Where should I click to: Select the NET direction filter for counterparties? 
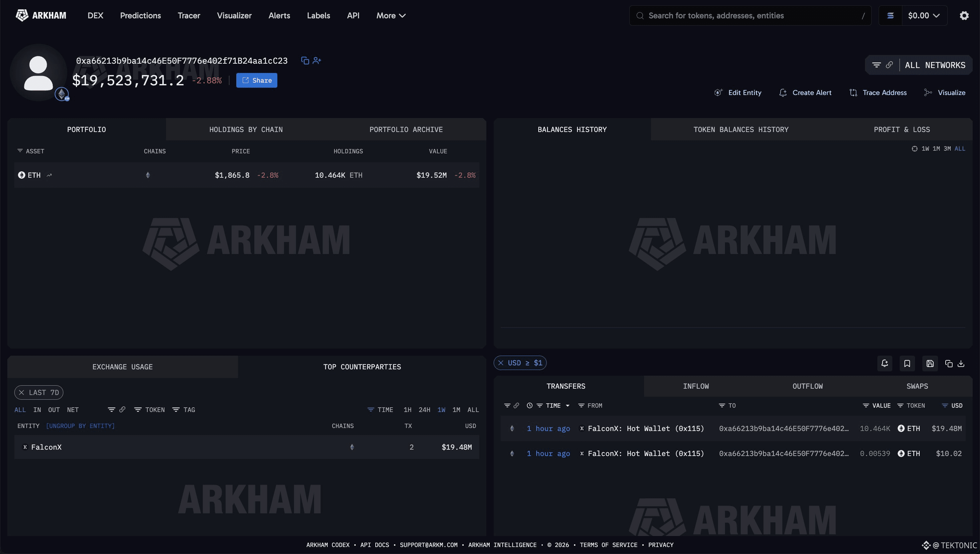click(x=73, y=410)
